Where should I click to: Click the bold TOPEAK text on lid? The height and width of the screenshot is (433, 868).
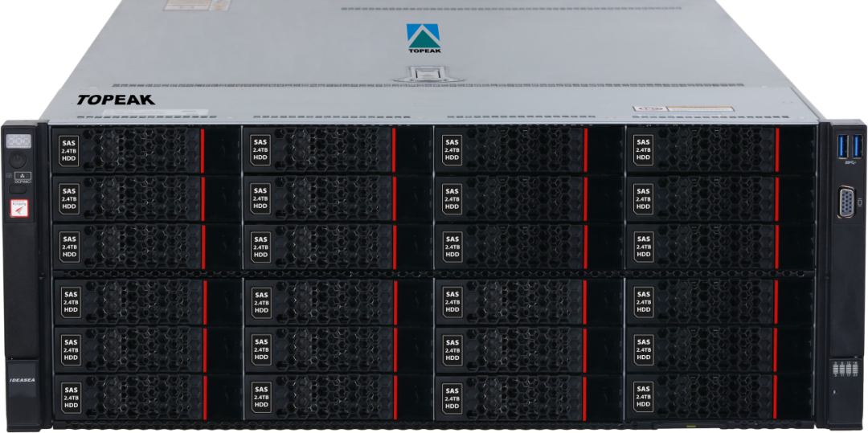(x=116, y=100)
